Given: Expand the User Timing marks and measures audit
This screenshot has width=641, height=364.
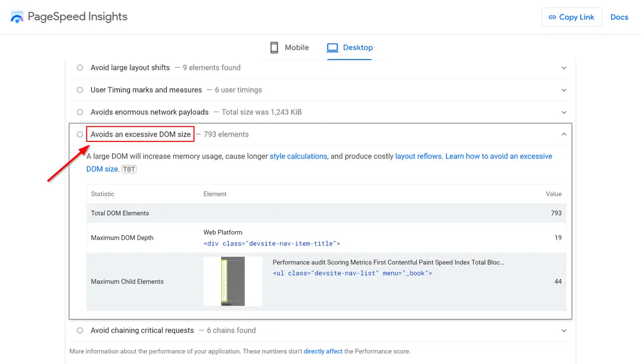Looking at the screenshot, I should click(x=564, y=90).
